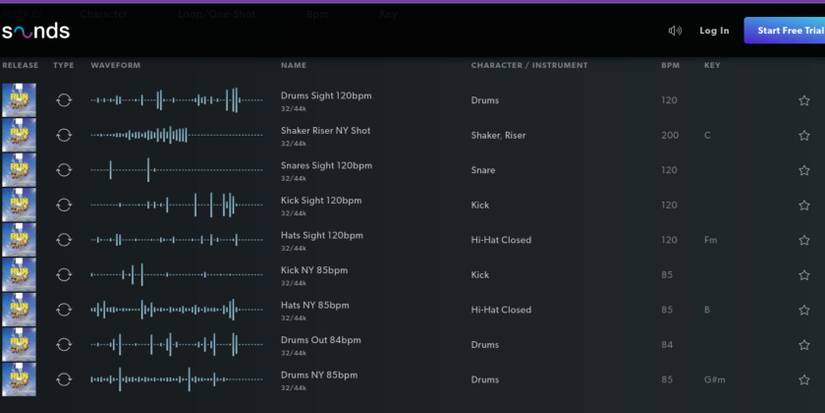Seek in Drums NY 85bpm waveform

click(x=176, y=379)
